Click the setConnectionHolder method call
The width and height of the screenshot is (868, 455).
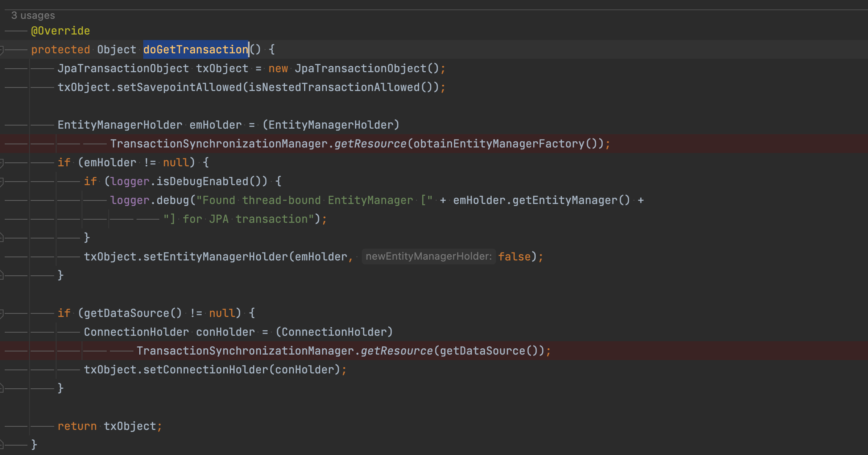click(x=206, y=370)
